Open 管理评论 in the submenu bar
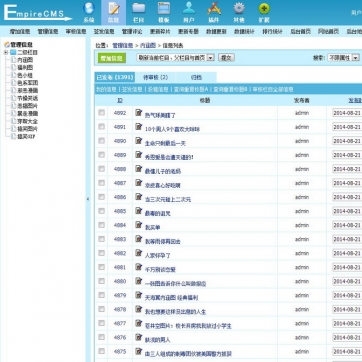The width and height of the screenshot is (362, 362). (132, 32)
